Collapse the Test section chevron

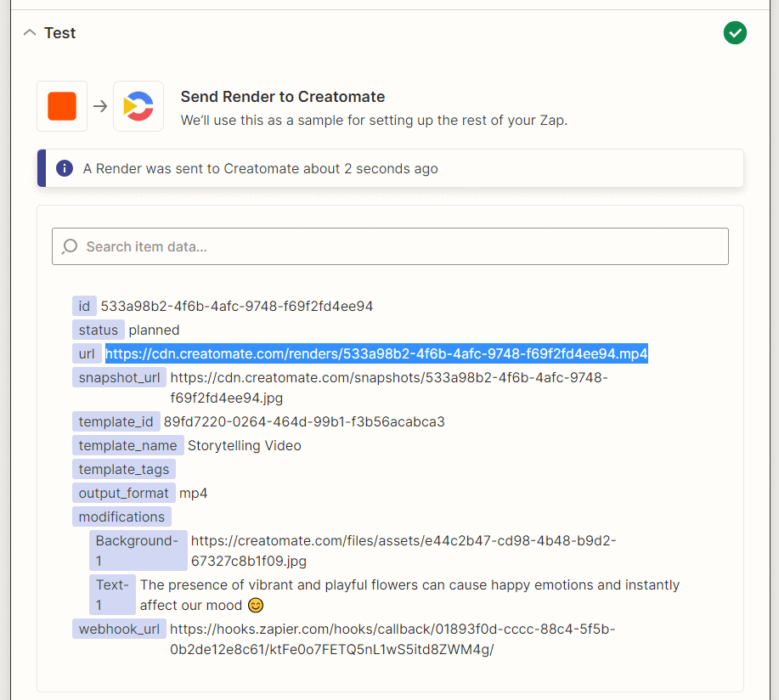click(x=30, y=33)
